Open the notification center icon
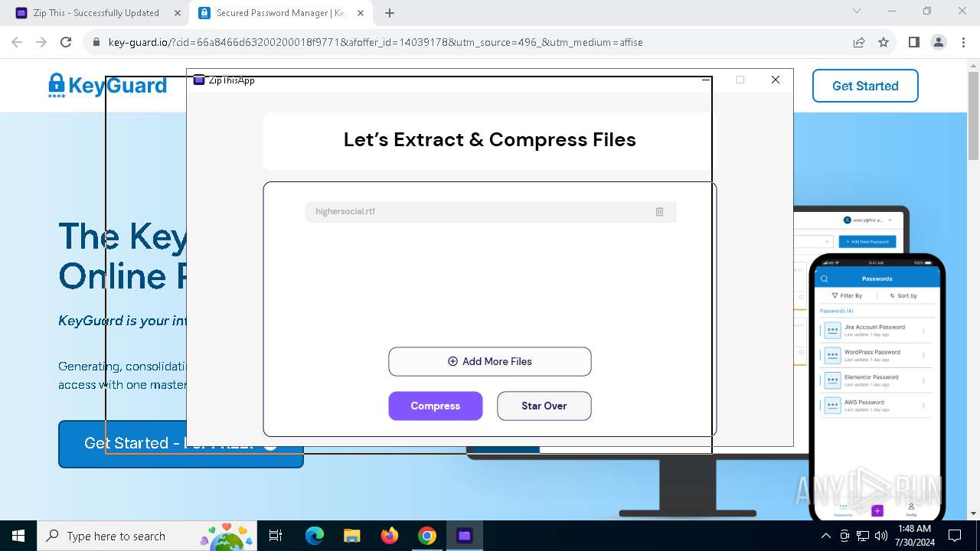The image size is (980, 551). (955, 536)
